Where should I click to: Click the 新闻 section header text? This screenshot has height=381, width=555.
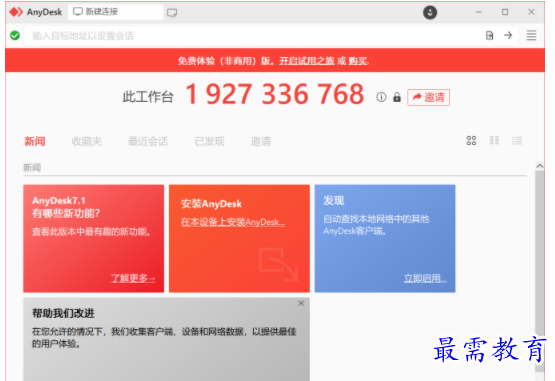coord(32,167)
